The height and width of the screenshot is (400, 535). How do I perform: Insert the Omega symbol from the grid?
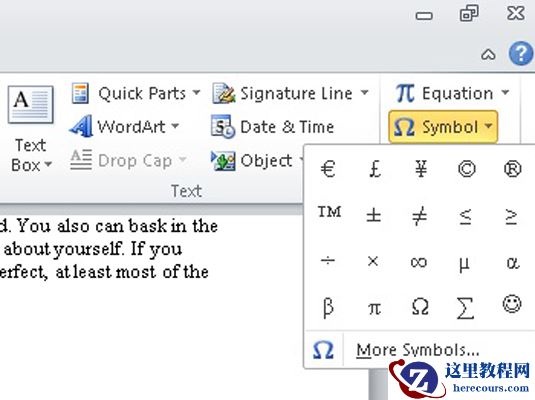420,306
